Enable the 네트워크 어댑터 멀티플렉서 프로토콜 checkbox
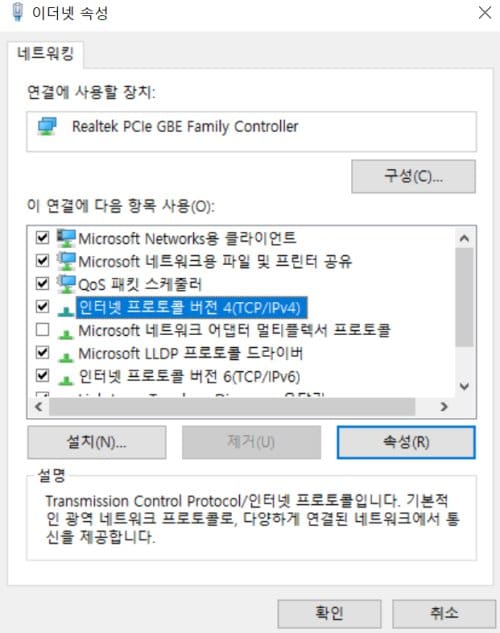The height and width of the screenshot is (633, 500). point(42,330)
